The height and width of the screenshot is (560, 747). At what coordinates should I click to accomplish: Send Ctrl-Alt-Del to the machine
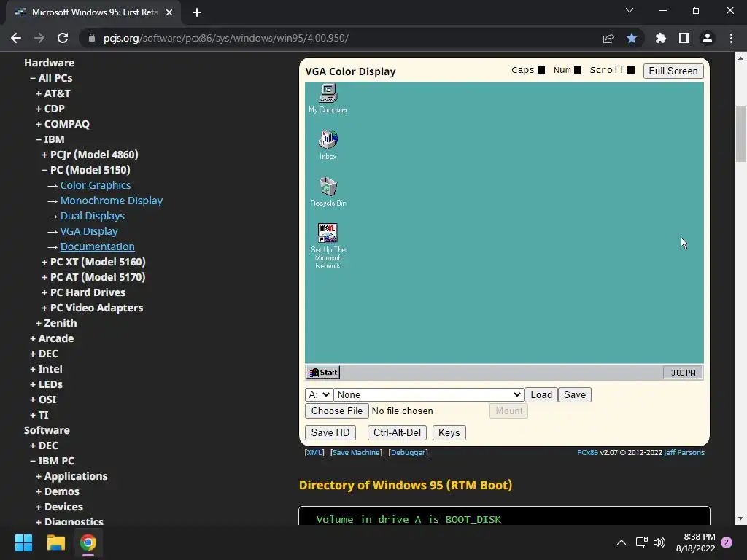click(397, 433)
